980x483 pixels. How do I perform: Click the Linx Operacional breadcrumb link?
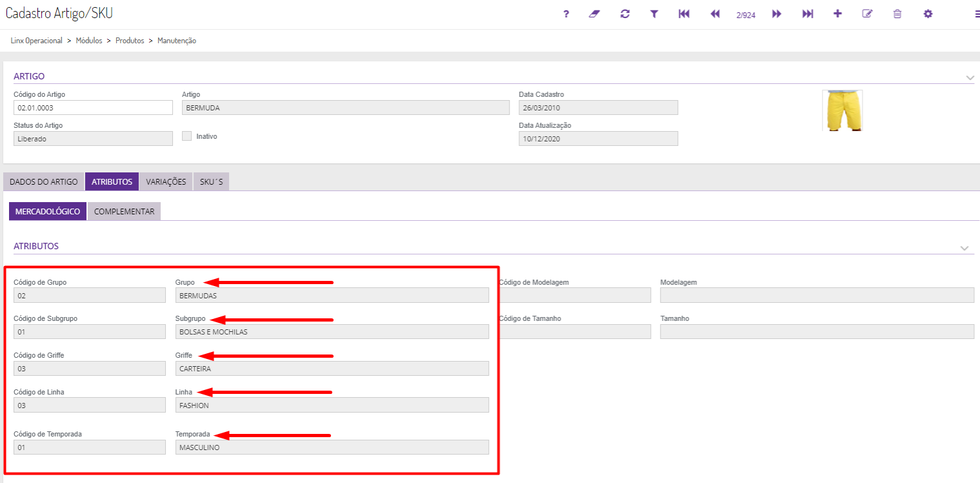pyautogui.click(x=37, y=41)
